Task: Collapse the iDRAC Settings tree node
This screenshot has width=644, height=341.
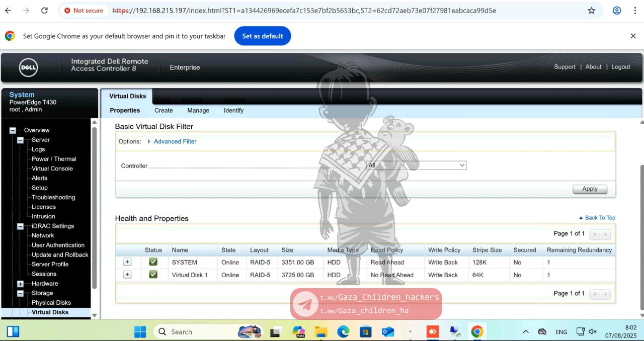Action: click(21, 226)
